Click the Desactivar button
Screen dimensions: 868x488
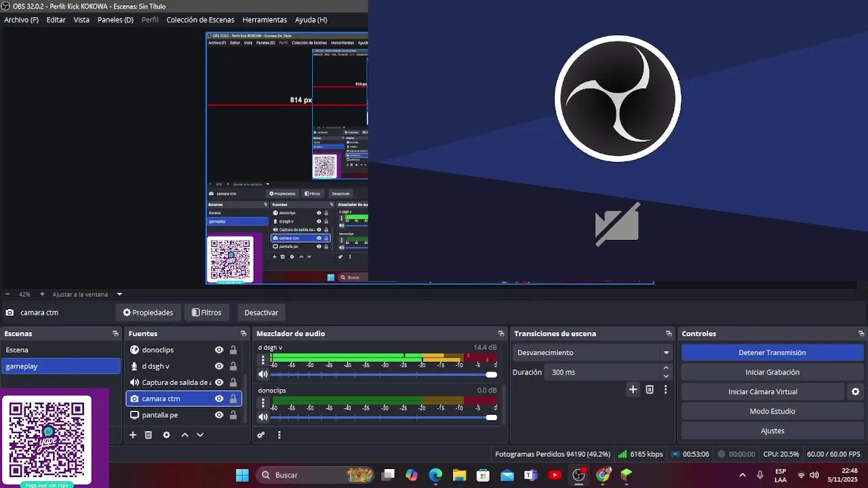coord(261,312)
